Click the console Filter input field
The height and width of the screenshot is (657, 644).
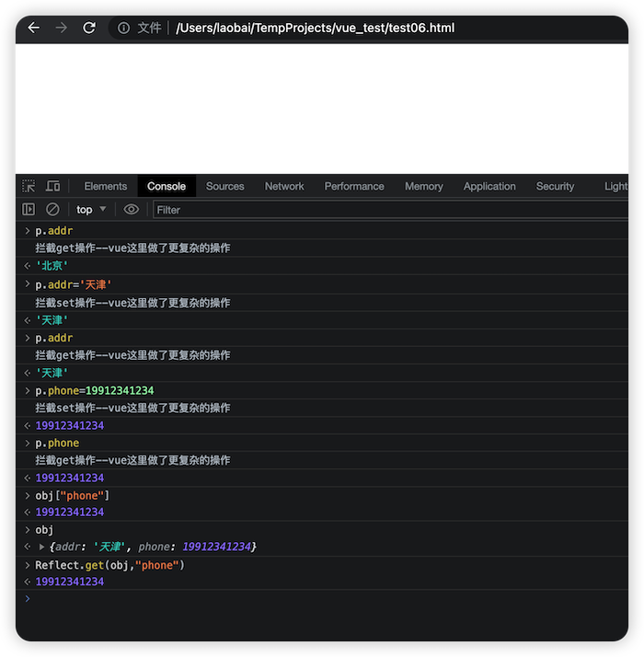(x=390, y=210)
